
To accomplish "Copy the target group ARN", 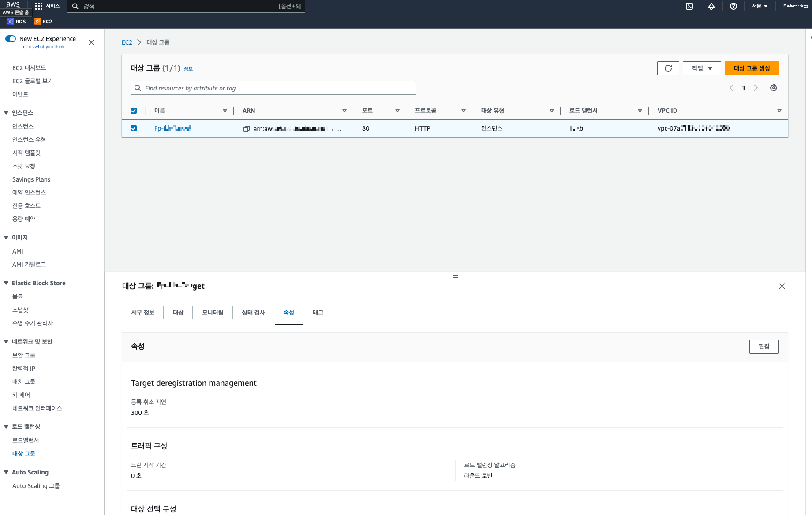I will 247,129.
